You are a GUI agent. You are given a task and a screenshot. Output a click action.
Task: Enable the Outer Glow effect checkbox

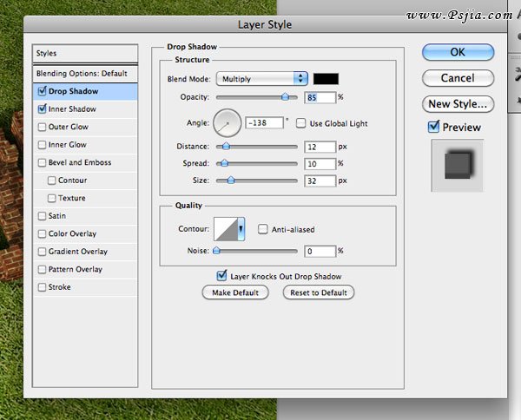[x=43, y=127]
